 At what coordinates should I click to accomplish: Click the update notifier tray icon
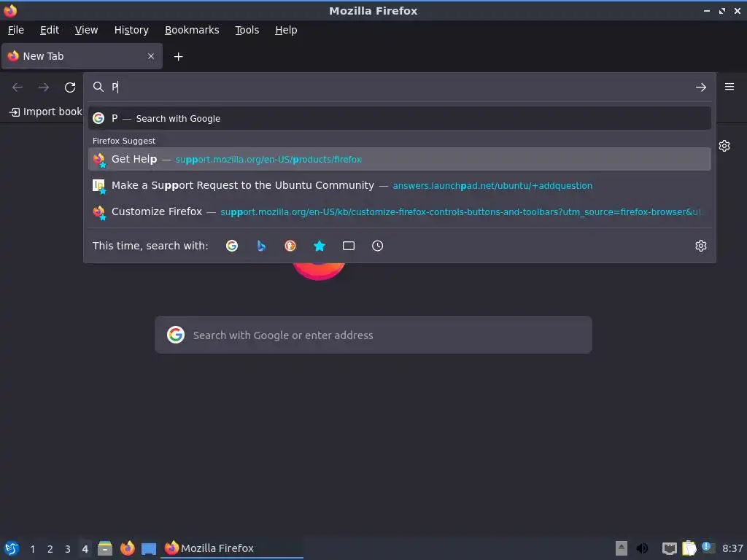[x=708, y=548]
